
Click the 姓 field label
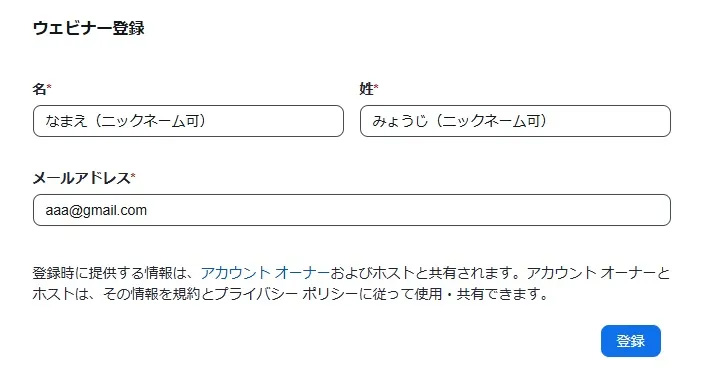tap(366, 89)
